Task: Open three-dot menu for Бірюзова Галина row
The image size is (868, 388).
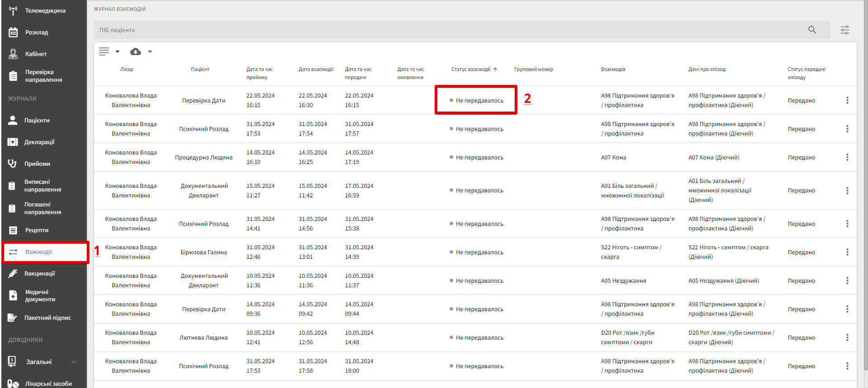Action: click(x=847, y=252)
